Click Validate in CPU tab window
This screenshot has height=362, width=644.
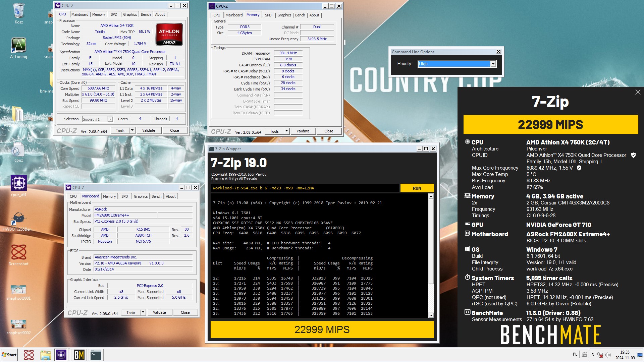pos(149,130)
